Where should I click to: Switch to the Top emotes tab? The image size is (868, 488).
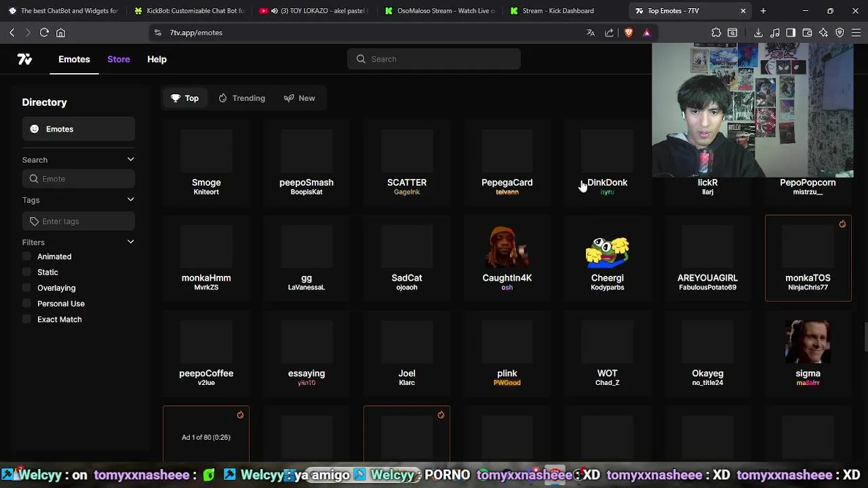pyautogui.click(x=185, y=98)
